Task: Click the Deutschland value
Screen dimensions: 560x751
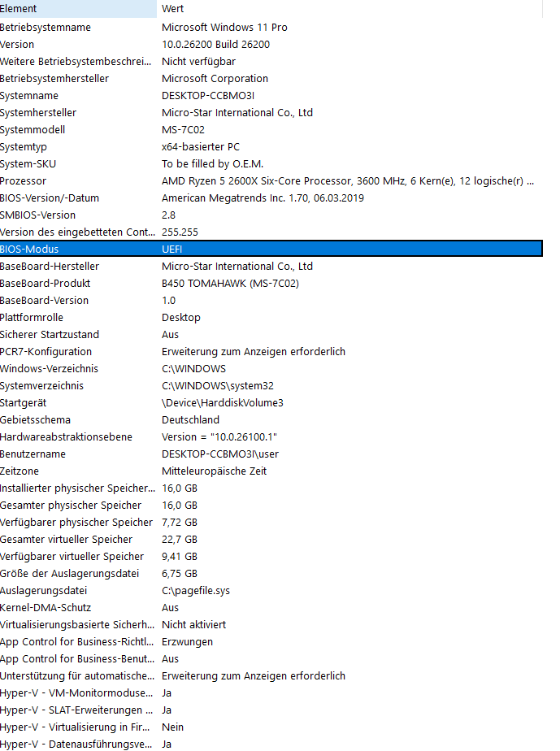Action: tap(190, 420)
